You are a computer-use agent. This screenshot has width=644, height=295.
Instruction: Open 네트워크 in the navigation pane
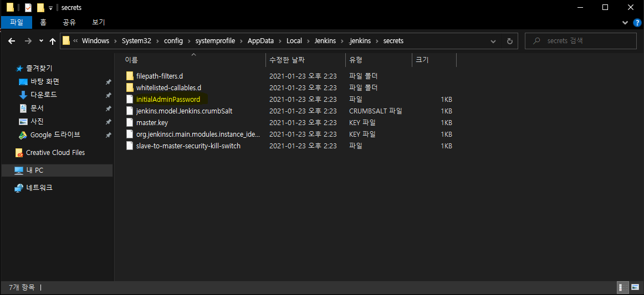coord(39,188)
